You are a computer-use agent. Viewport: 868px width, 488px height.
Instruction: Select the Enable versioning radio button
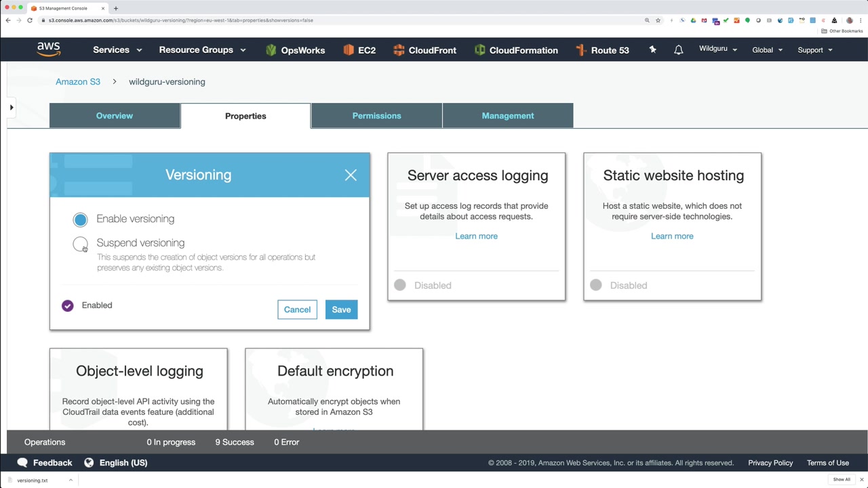pyautogui.click(x=80, y=220)
